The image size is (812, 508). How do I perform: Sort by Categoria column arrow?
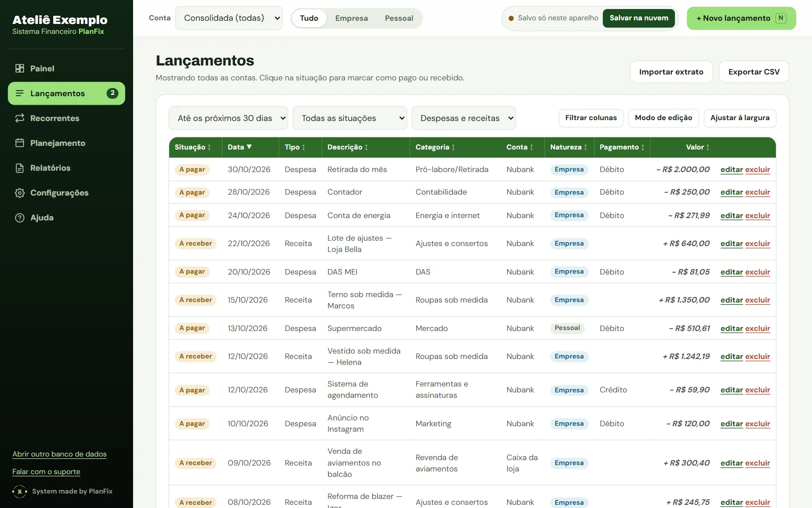tap(453, 147)
